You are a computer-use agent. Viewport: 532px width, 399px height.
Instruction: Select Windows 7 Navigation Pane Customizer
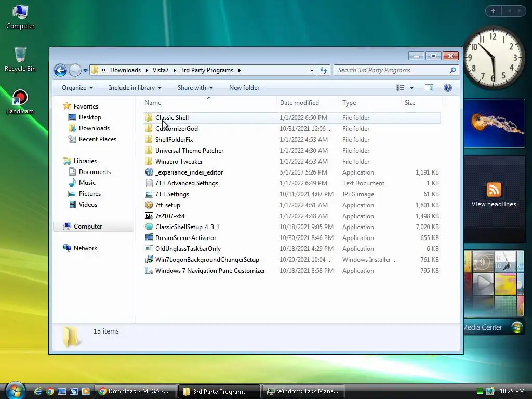click(x=292, y=270)
